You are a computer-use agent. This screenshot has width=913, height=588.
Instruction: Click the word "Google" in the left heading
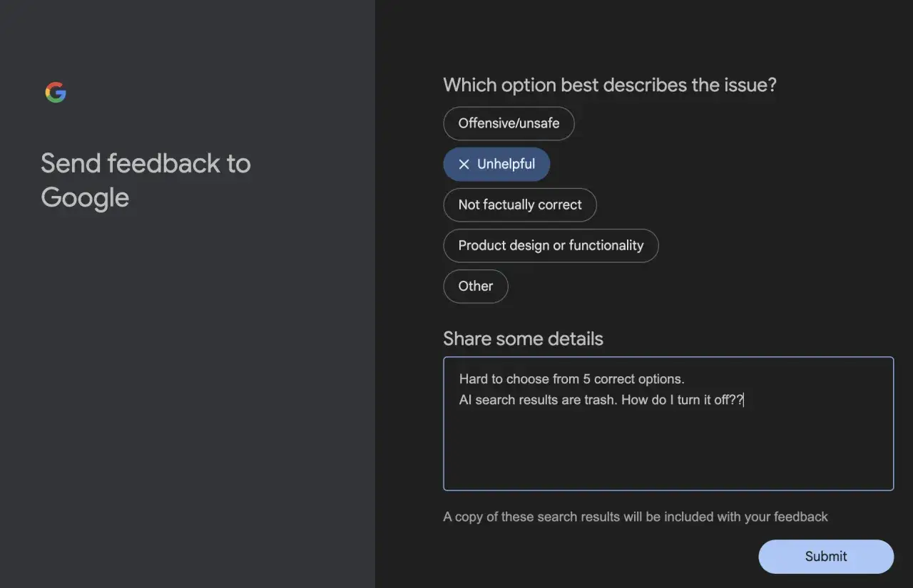pyautogui.click(x=85, y=197)
